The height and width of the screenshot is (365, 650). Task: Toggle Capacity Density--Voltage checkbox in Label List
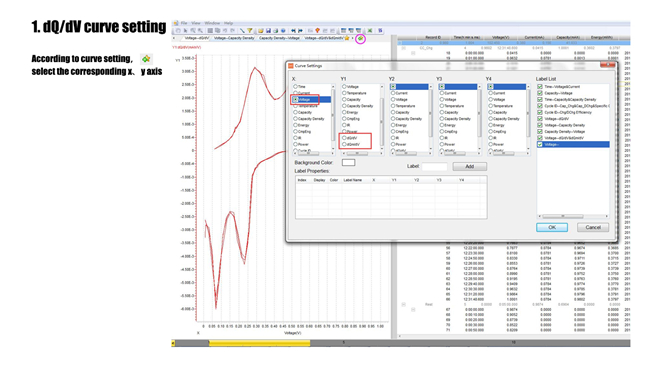(x=540, y=131)
